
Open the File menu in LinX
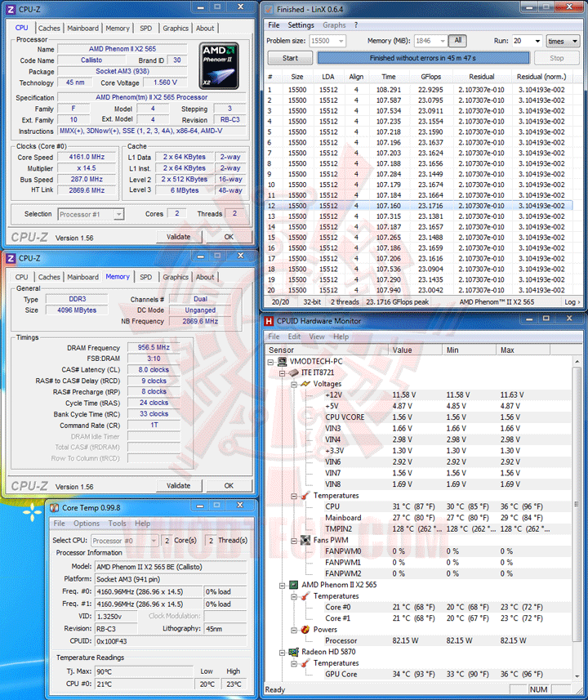274,25
